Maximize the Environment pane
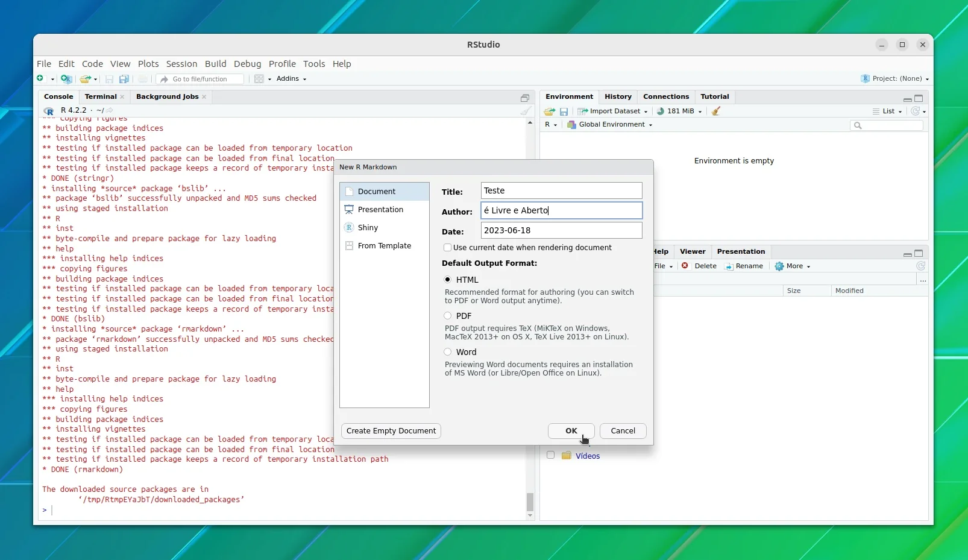This screenshot has height=560, width=968. coord(919,98)
